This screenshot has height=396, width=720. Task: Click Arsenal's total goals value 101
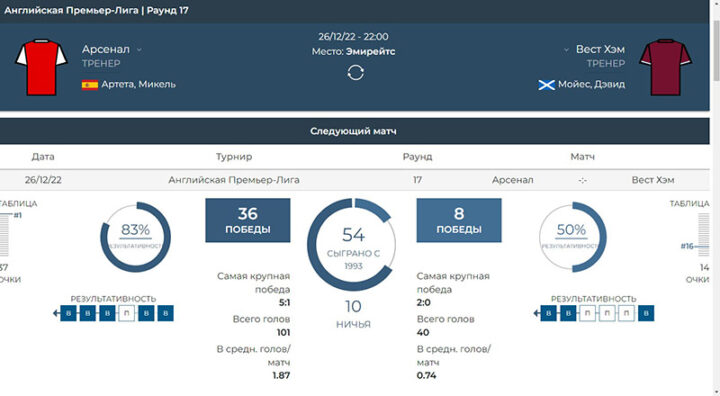tap(283, 333)
